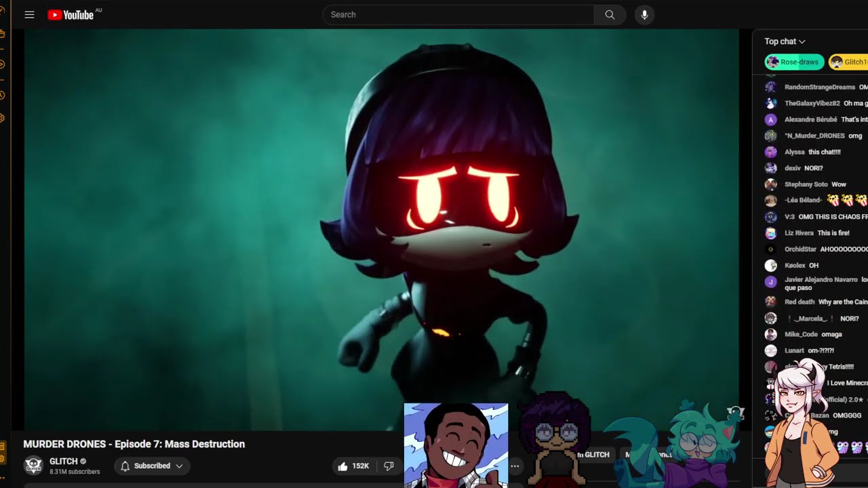Click the orange gear icon in left sidebar
868x488 pixels.
coord(2,118)
